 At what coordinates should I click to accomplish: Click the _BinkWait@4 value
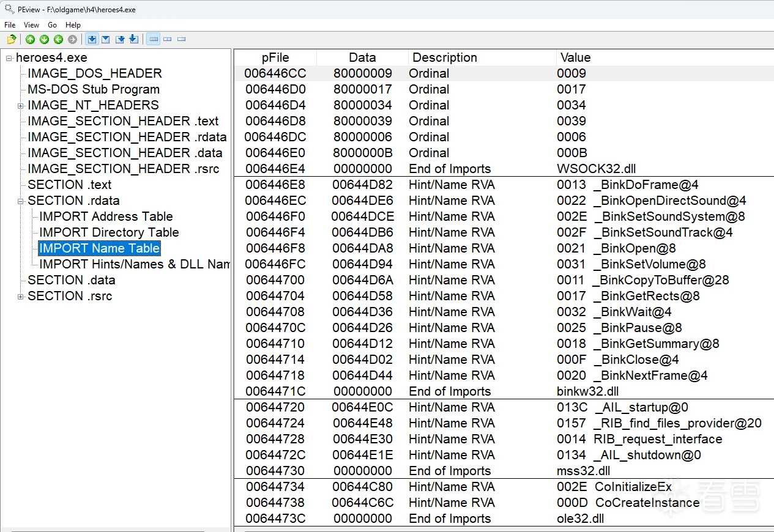(614, 312)
